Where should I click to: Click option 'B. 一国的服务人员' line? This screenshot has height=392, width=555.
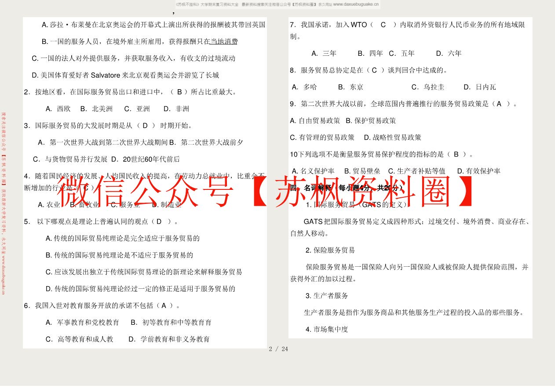pyautogui.click(x=140, y=41)
